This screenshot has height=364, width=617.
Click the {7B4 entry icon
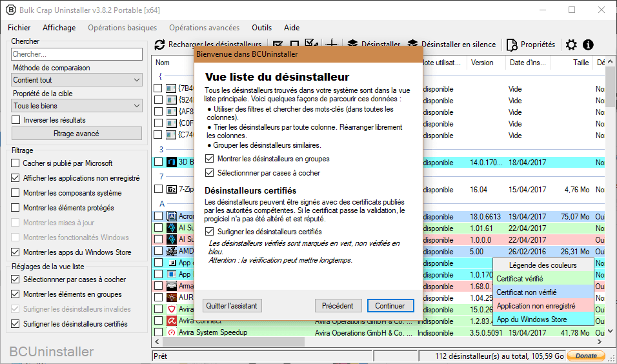coord(171,88)
